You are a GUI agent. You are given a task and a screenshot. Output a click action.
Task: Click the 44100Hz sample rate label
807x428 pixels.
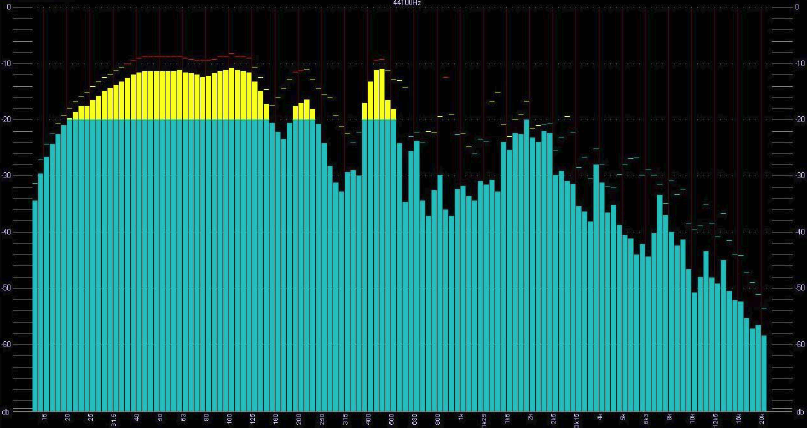[x=403, y=4]
